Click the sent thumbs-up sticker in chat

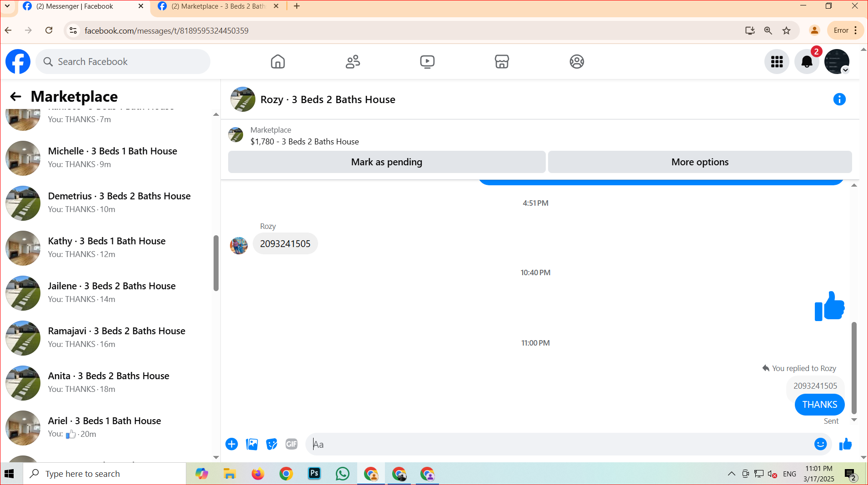point(829,306)
